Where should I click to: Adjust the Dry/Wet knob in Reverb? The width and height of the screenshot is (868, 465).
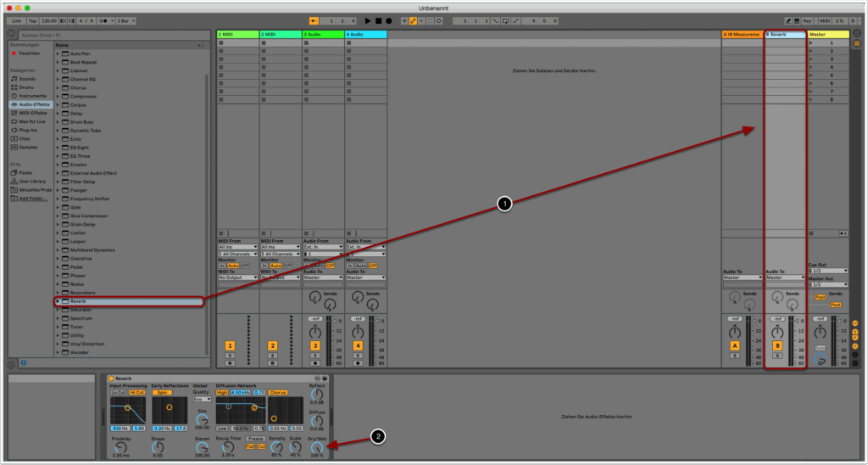[x=317, y=446]
